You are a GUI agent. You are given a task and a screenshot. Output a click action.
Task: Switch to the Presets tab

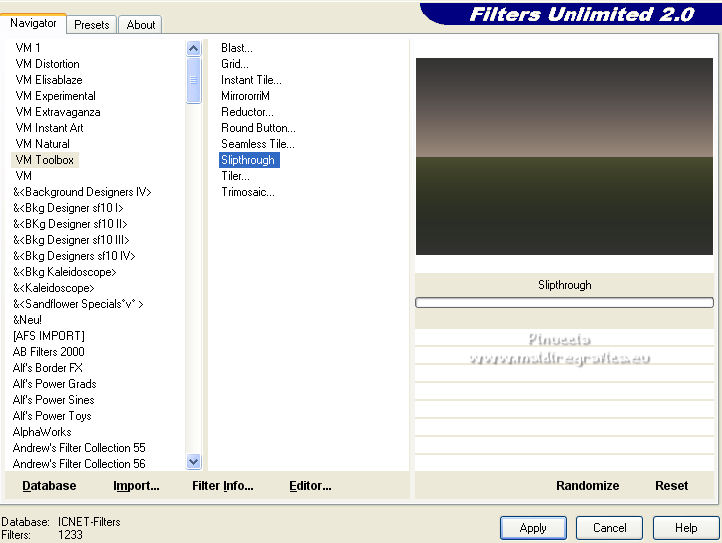92,24
